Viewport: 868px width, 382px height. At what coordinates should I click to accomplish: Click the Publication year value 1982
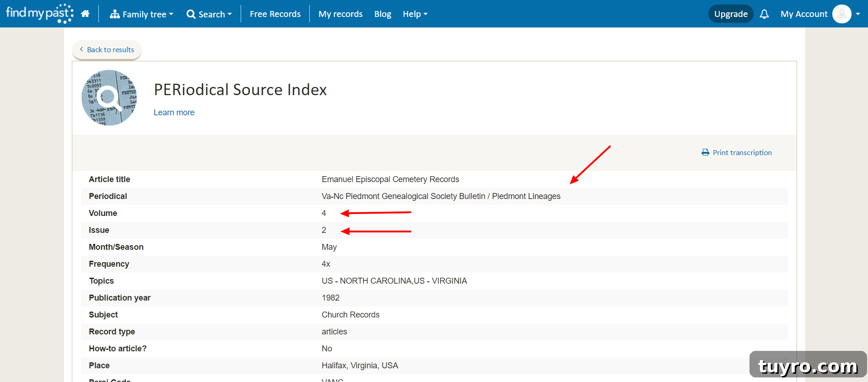pyautogui.click(x=330, y=298)
